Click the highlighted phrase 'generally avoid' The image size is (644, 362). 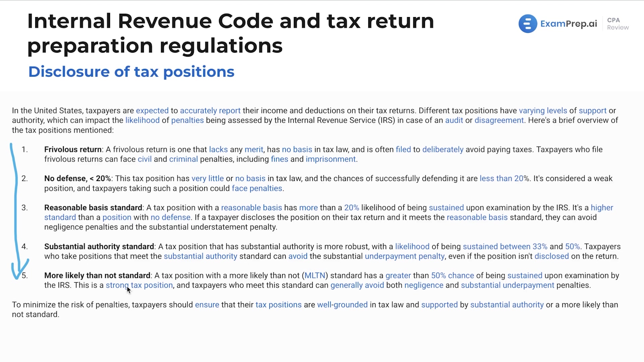click(x=357, y=285)
